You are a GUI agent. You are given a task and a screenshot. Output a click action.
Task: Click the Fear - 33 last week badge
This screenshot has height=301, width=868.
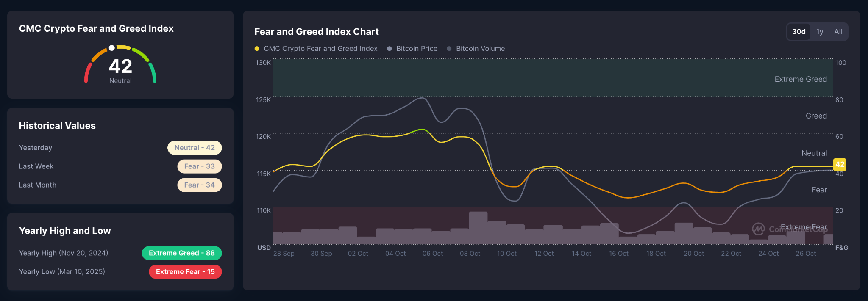(199, 166)
